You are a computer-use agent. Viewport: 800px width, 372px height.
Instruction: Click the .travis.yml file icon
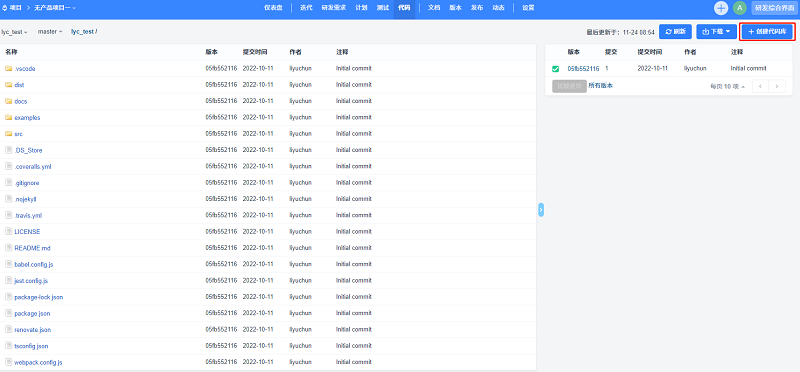point(8,215)
